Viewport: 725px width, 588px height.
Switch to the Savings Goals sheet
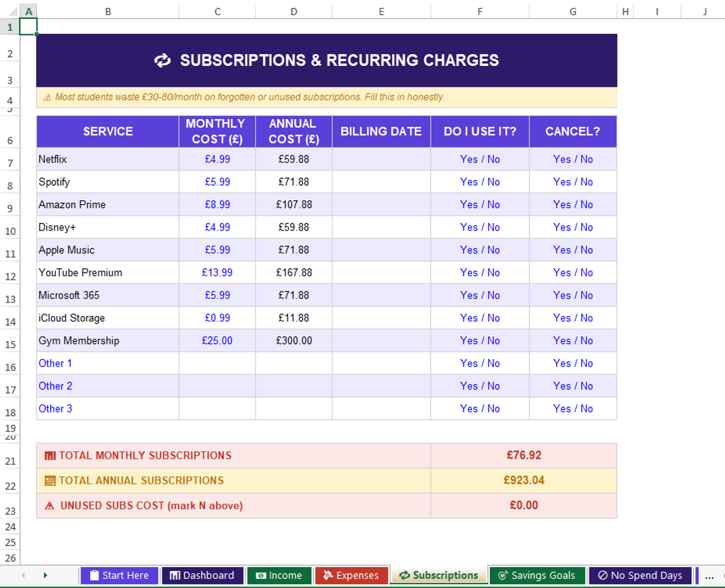point(537,575)
